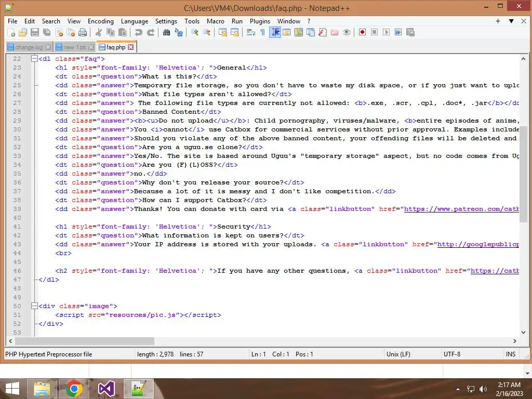Open a file using the Open folder icon
Image resolution: width=532 pixels, height=399 pixels.
(x=23, y=32)
